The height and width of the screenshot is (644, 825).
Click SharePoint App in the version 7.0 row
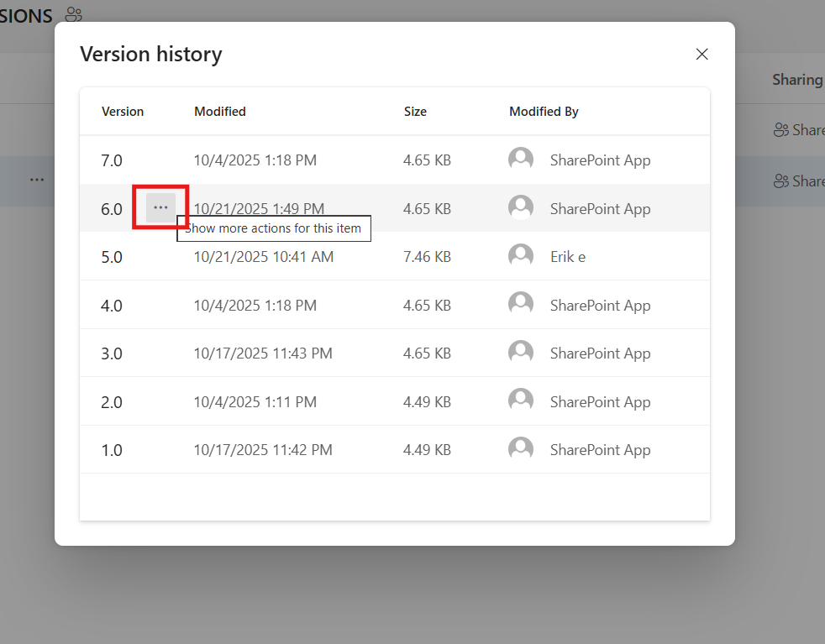pos(601,160)
